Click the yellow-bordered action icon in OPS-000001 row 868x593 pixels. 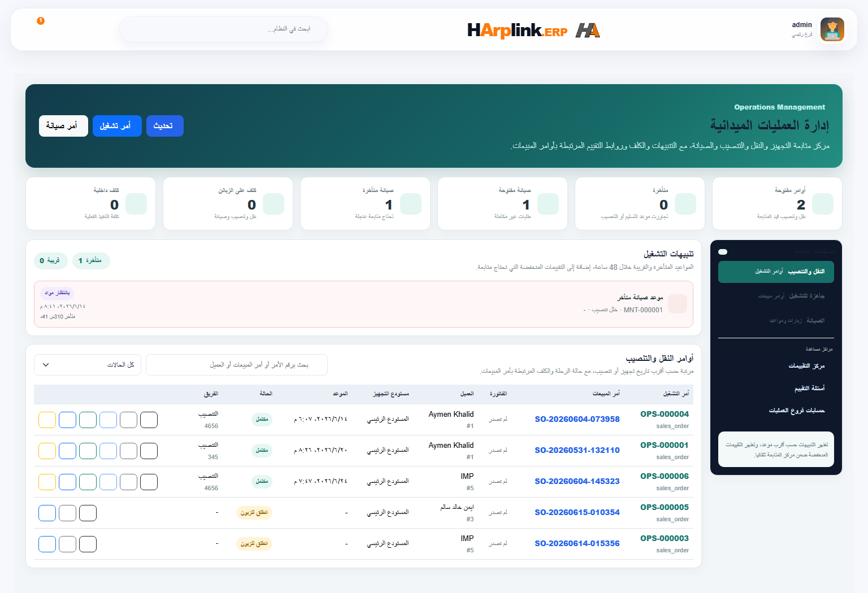(47, 451)
